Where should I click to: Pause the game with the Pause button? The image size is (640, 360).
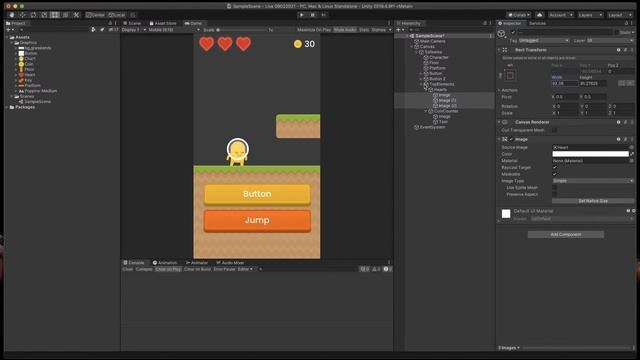tap(313, 15)
